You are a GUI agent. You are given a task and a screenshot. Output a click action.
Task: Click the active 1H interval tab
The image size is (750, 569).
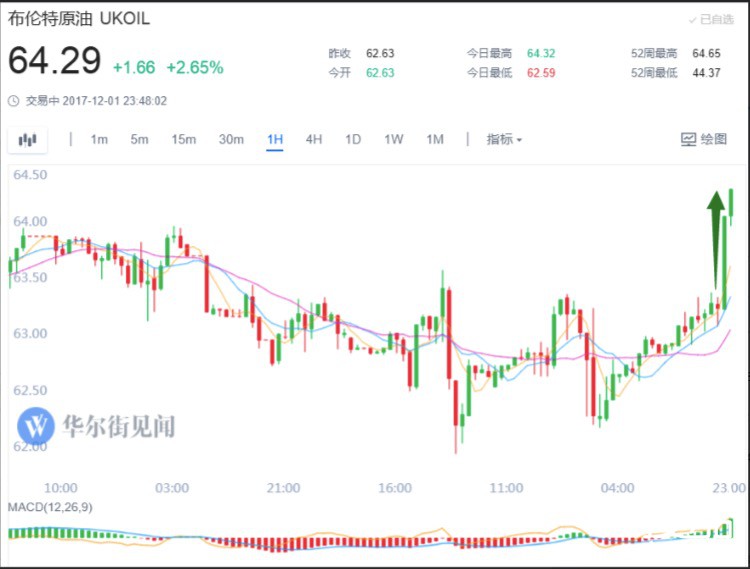pyautogui.click(x=275, y=140)
